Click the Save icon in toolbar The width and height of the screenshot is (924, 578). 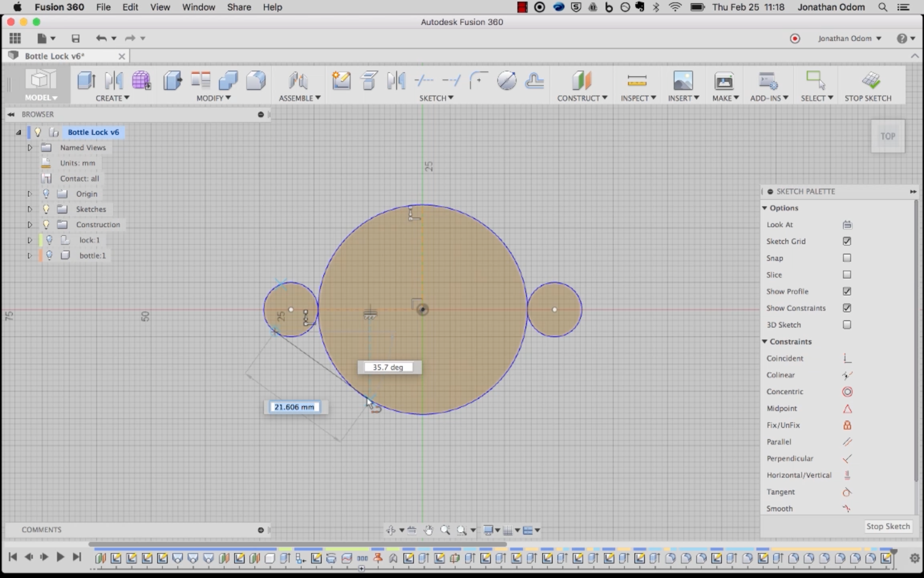(75, 39)
